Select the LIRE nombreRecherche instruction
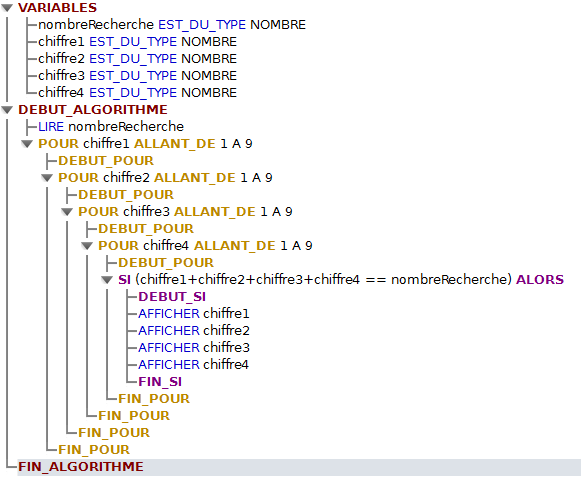This screenshot has height=483, width=581. pyautogui.click(x=111, y=127)
